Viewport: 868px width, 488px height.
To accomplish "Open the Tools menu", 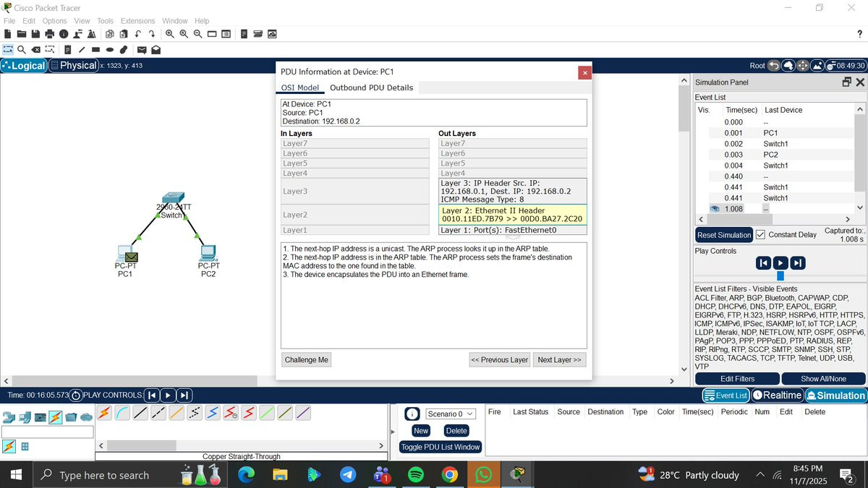I will pyautogui.click(x=106, y=21).
